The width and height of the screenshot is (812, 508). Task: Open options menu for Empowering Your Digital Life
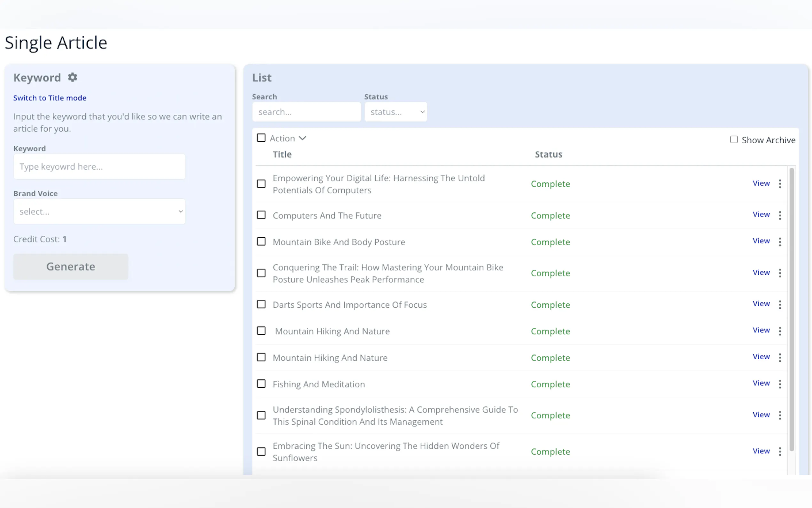pyautogui.click(x=779, y=184)
